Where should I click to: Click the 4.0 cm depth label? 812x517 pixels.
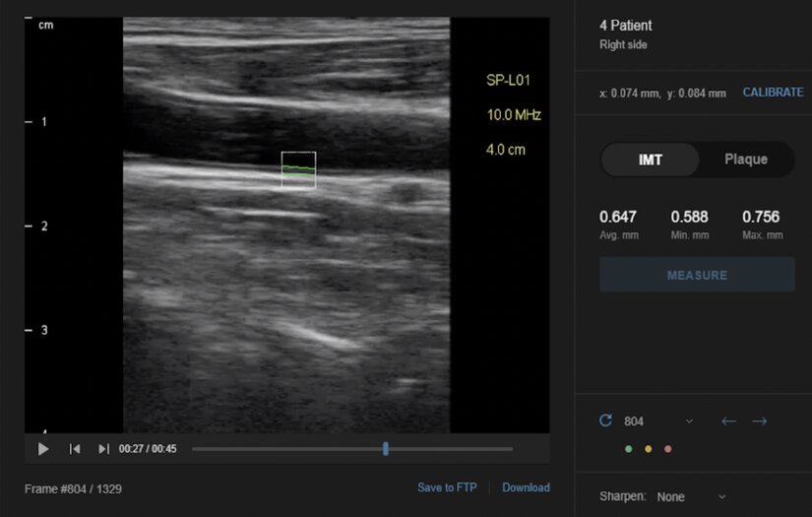point(506,150)
